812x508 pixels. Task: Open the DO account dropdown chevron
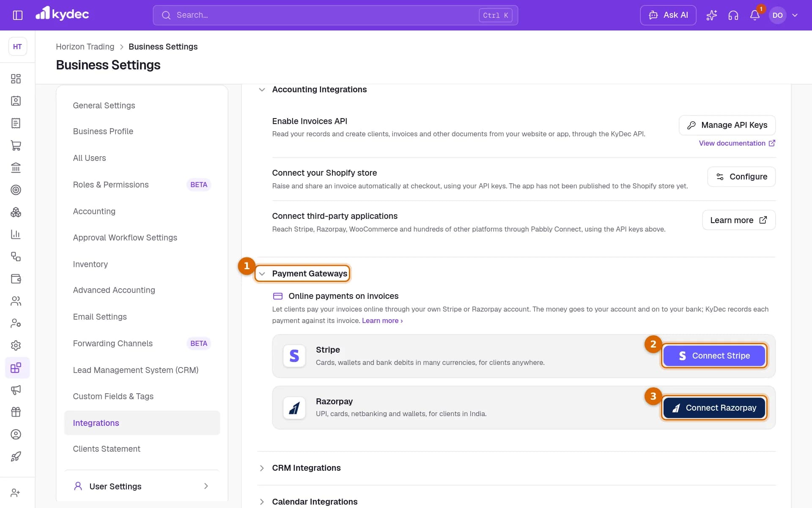tap(795, 15)
